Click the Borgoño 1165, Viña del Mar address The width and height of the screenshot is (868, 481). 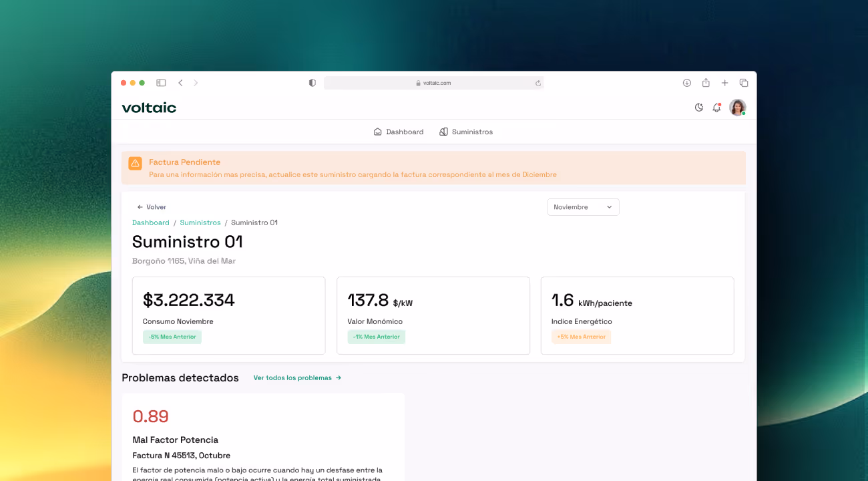[184, 261]
